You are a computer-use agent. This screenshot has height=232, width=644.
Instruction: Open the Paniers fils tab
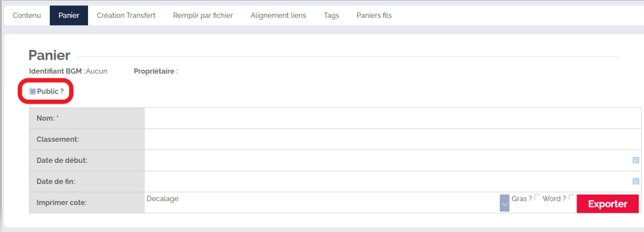pyautogui.click(x=374, y=16)
